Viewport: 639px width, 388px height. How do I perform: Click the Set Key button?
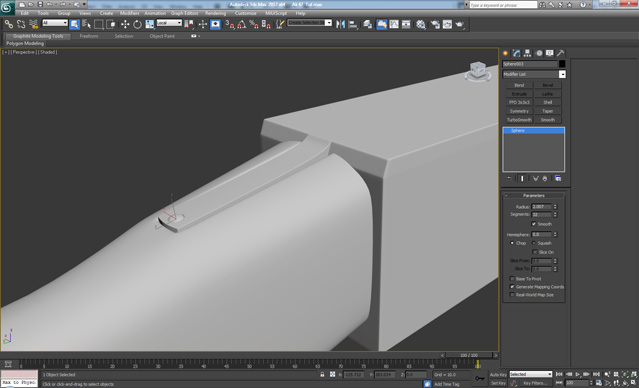tap(498, 383)
